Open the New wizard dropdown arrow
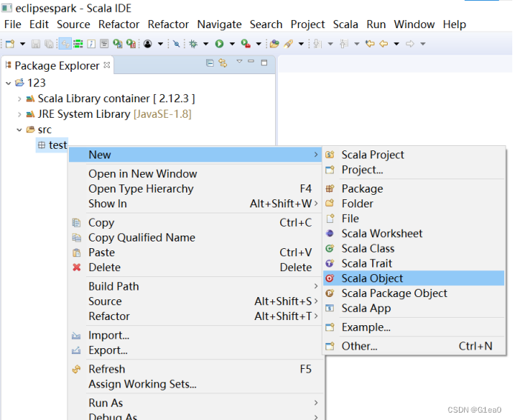This screenshot has height=420, width=513. [22, 44]
